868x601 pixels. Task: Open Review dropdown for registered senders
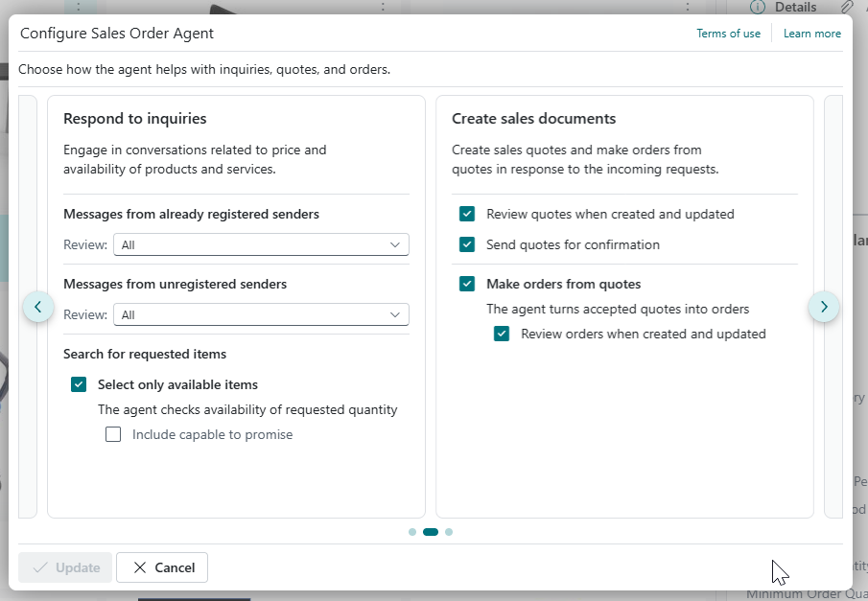[x=261, y=245]
